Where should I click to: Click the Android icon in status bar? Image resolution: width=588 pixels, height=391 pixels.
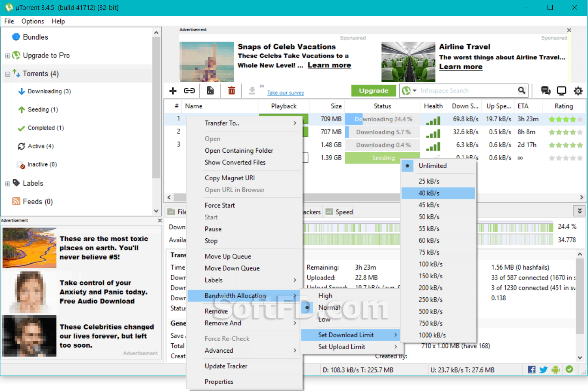pos(556,369)
